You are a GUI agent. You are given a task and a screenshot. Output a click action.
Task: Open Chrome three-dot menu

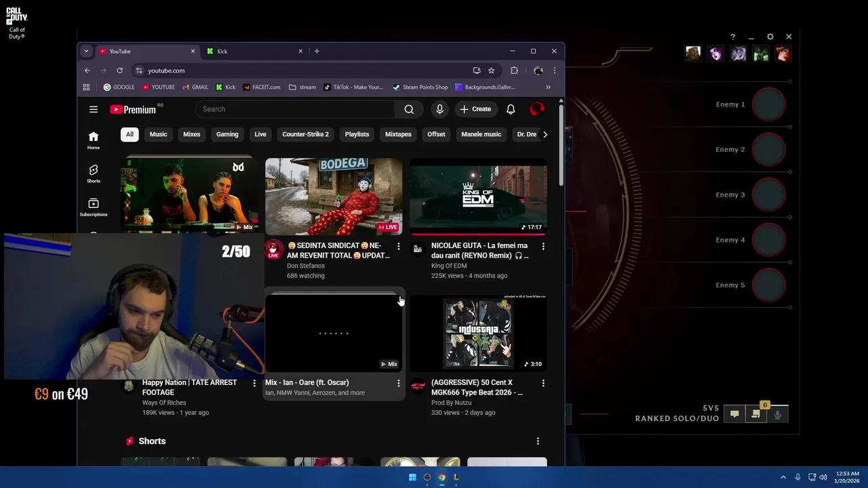click(x=554, y=70)
